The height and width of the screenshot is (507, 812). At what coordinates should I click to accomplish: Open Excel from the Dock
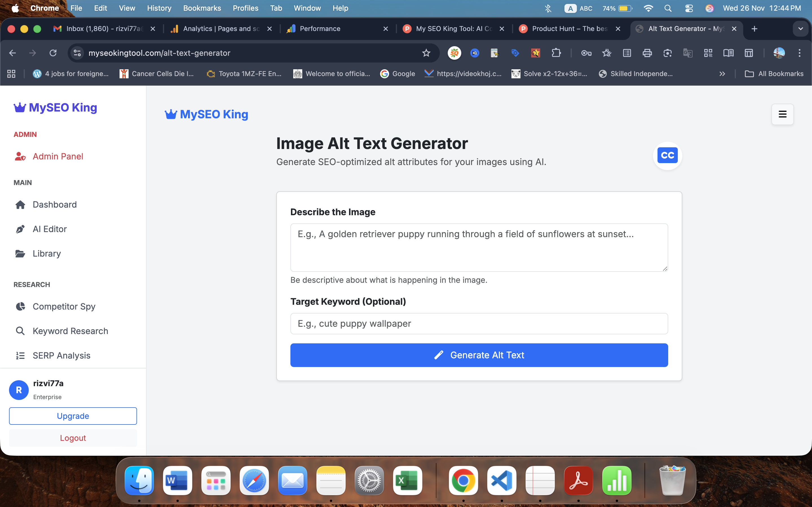point(407,481)
